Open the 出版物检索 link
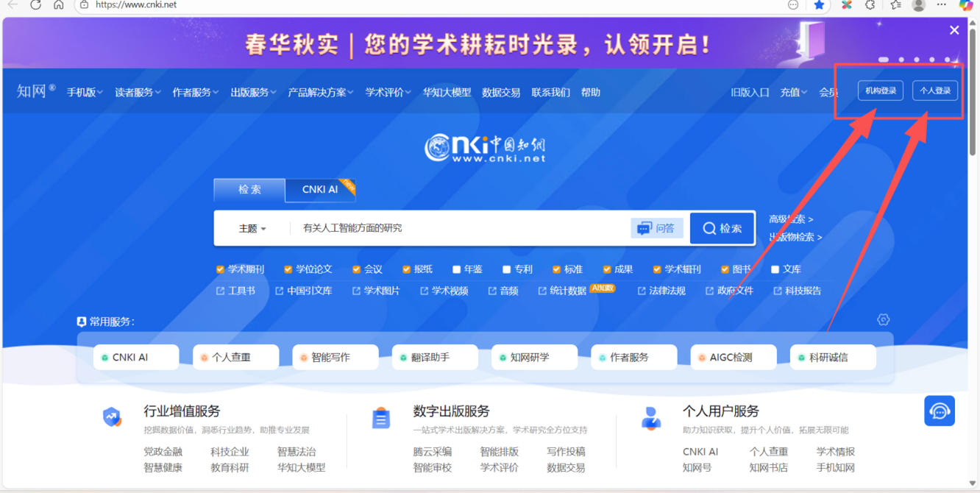 tap(795, 237)
